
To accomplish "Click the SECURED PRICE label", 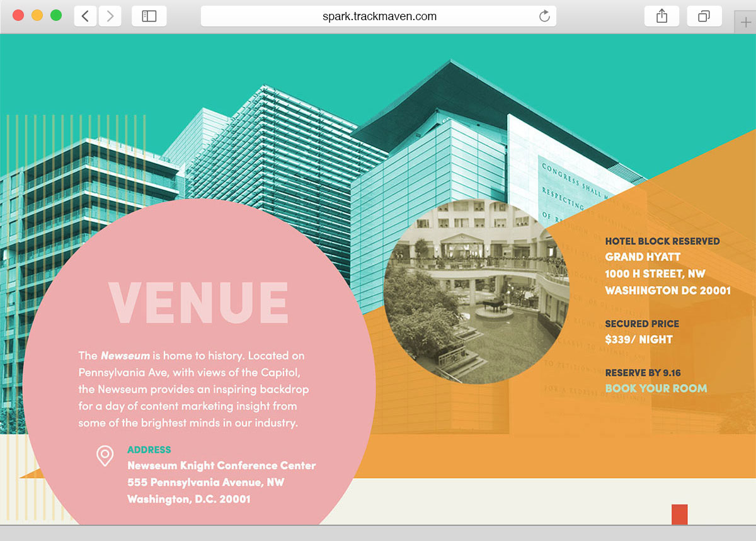I will tap(642, 324).
